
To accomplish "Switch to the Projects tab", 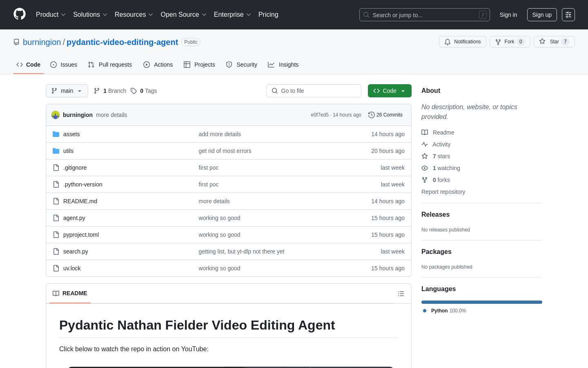I will click(199, 65).
